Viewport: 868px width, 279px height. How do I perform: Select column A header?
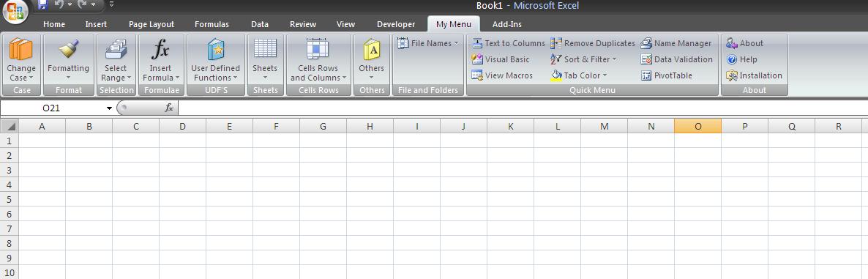point(42,126)
